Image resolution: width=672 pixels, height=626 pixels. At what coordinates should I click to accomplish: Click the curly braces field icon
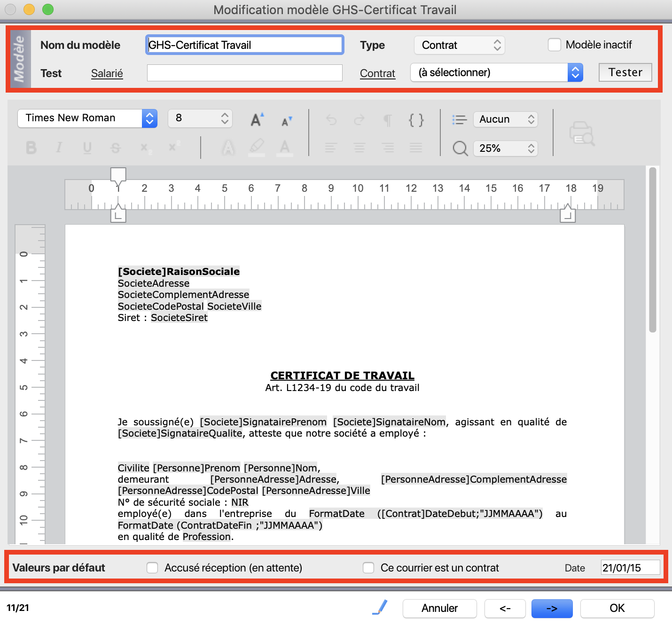(x=416, y=120)
